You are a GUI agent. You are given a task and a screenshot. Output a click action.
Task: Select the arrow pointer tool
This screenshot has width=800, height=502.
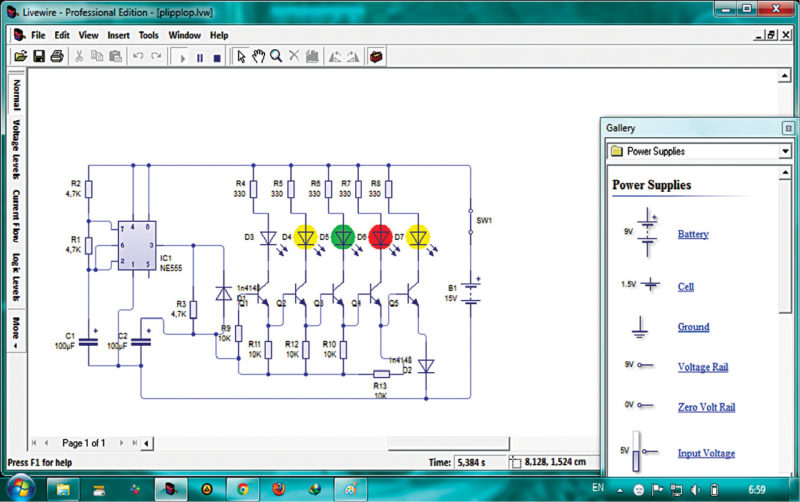click(x=240, y=57)
